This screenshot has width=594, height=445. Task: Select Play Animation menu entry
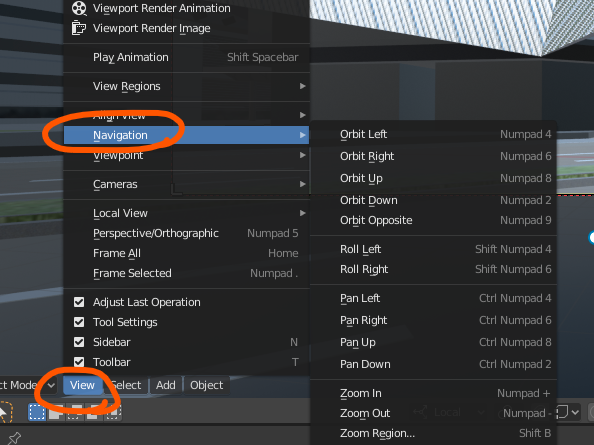[x=186, y=57]
